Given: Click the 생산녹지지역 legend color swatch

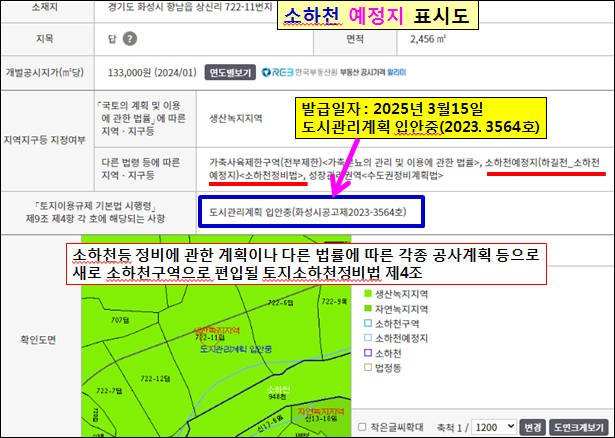Looking at the screenshot, I should [368, 293].
